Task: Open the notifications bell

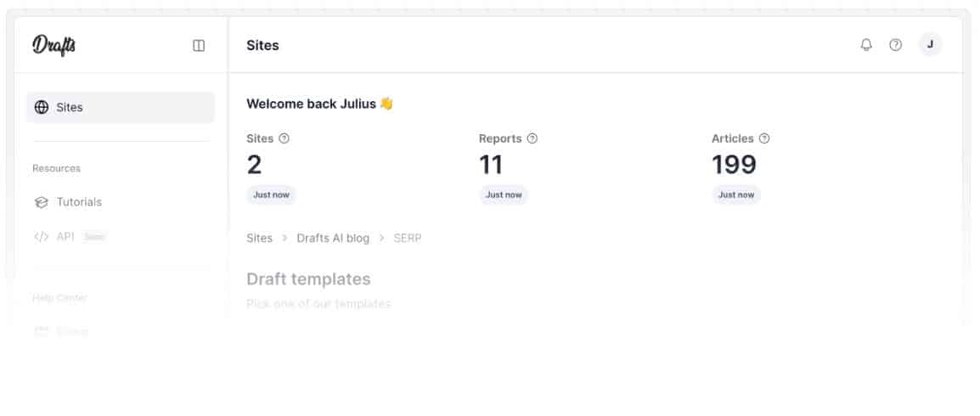Action: point(866,45)
